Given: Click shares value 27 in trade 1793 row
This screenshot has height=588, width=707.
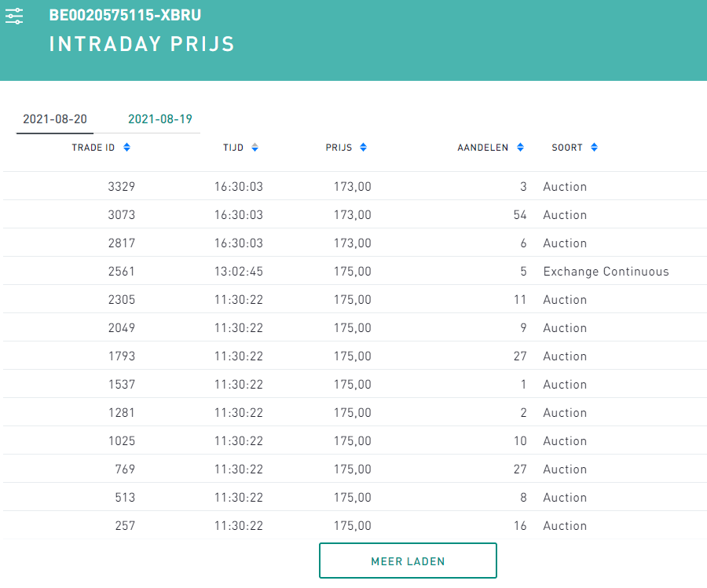Looking at the screenshot, I should click(520, 356).
